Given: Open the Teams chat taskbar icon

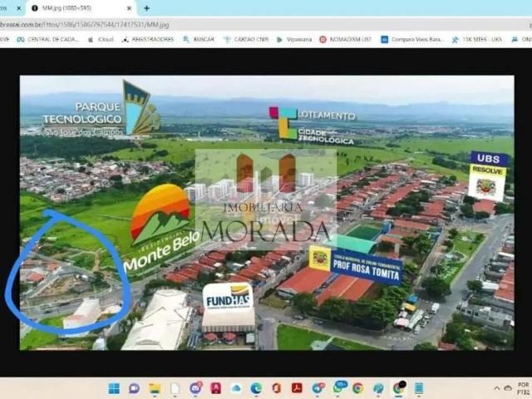Looking at the screenshot, I should (135, 388).
